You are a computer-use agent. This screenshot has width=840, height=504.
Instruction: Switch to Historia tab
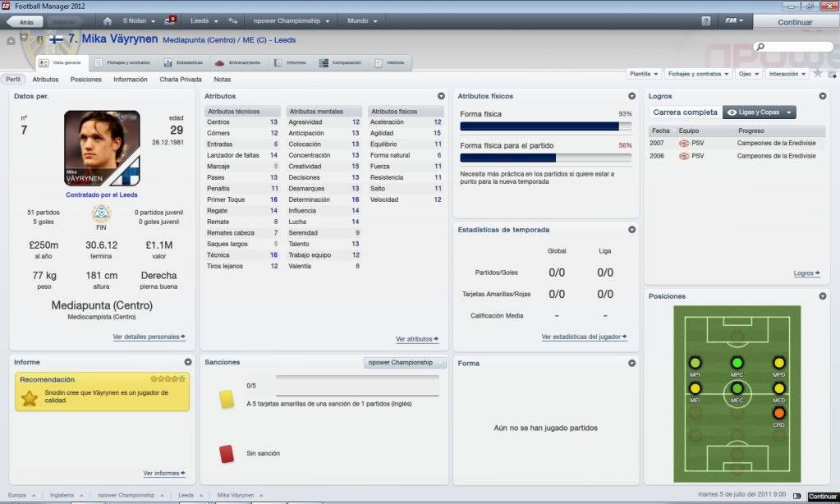(389, 62)
